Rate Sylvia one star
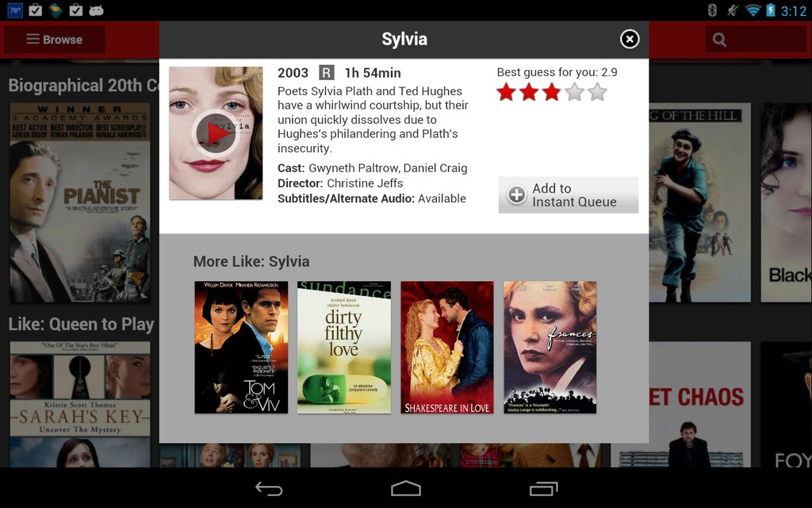Image resolution: width=812 pixels, height=508 pixels. [x=506, y=92]
